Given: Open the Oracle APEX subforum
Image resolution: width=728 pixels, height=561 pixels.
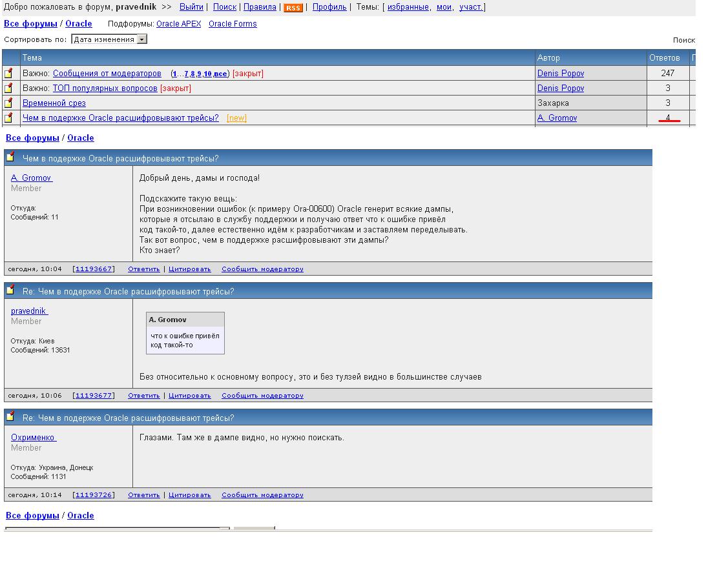Looking at the screenshot, I should (178, 24).
